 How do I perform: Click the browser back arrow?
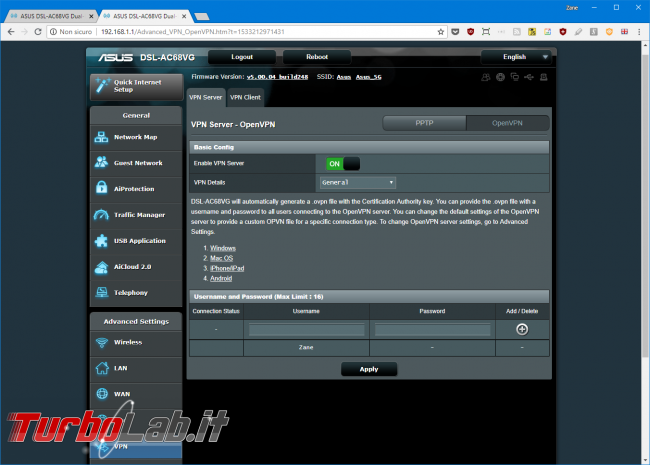[11, 32]
